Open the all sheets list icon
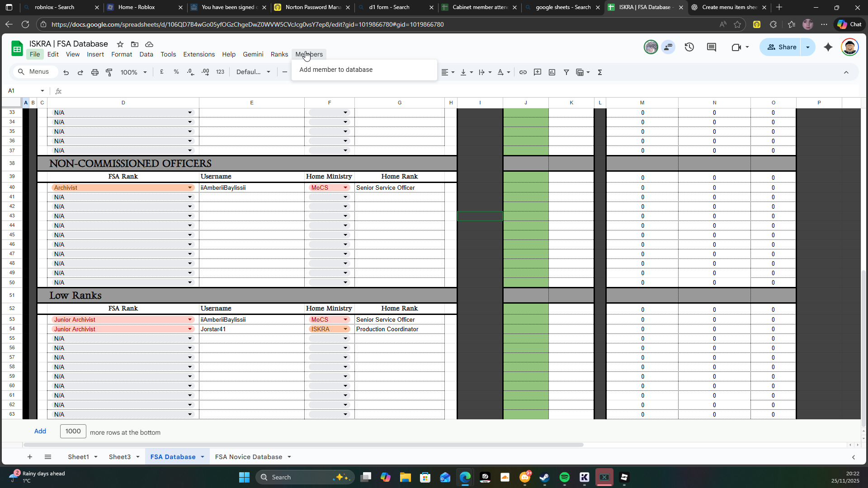The width and height of the screenshot is (868, 488). pos(48,457)
